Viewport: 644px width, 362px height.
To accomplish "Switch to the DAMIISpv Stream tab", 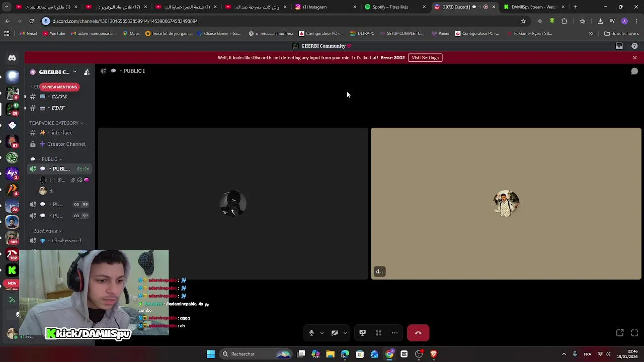I will 533,7.
